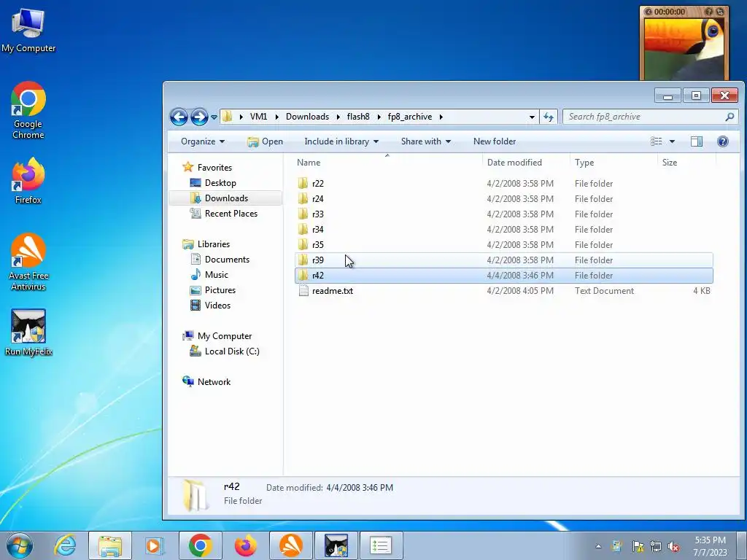Sort by Type column header
This screenshot has width=747, height=560.
[x=614, y=163]
